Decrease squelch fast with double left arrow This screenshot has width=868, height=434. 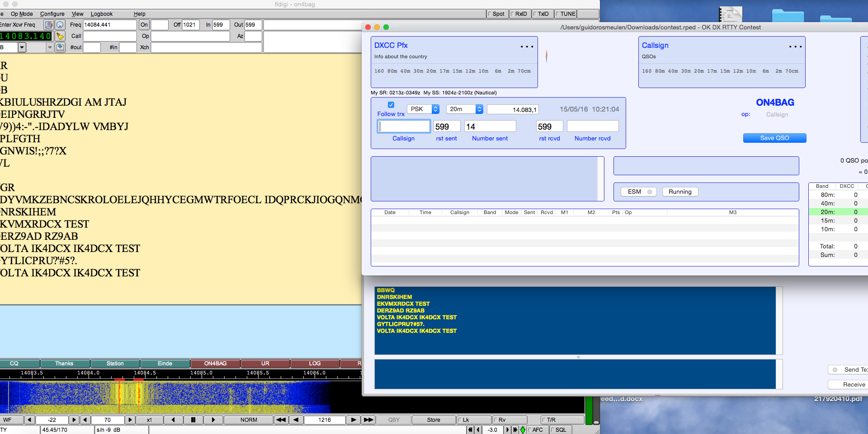click(x=470, y=429)
